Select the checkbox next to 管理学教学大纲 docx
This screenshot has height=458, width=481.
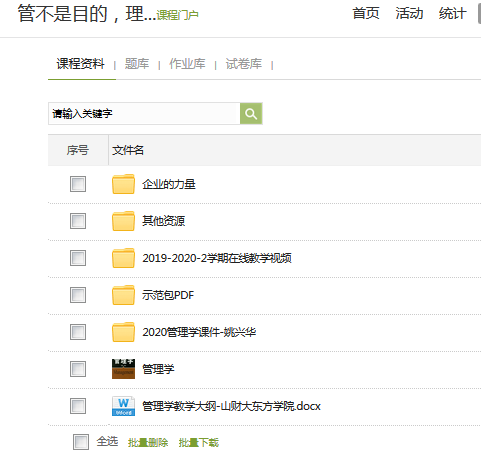tap(78, 406)
